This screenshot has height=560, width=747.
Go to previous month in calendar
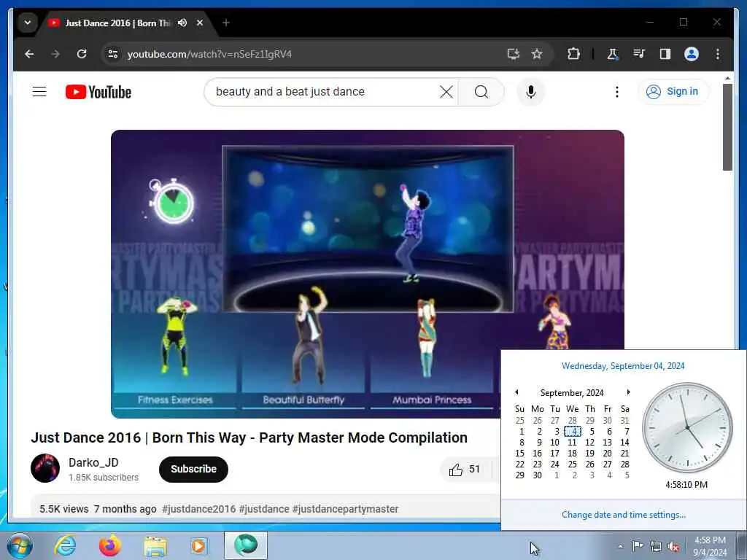point(517,392)
